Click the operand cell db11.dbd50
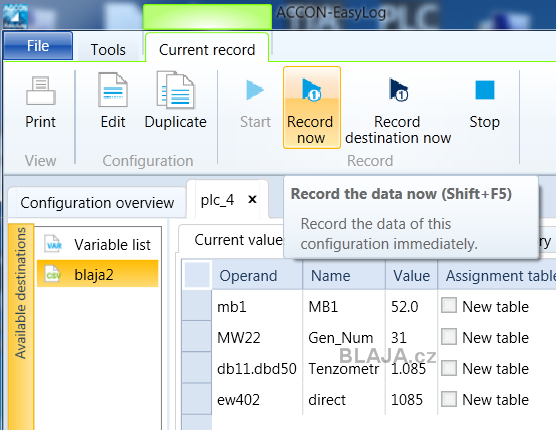556x430 pixels. tap(257, 368)
